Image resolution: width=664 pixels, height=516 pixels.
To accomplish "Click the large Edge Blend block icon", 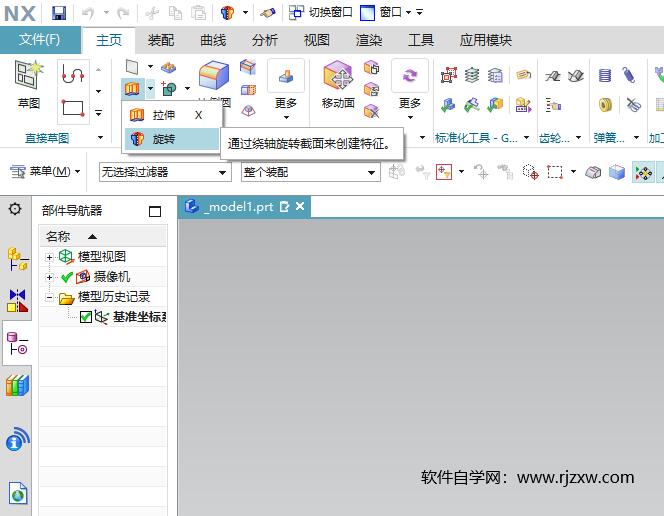I will click(214, 75).
